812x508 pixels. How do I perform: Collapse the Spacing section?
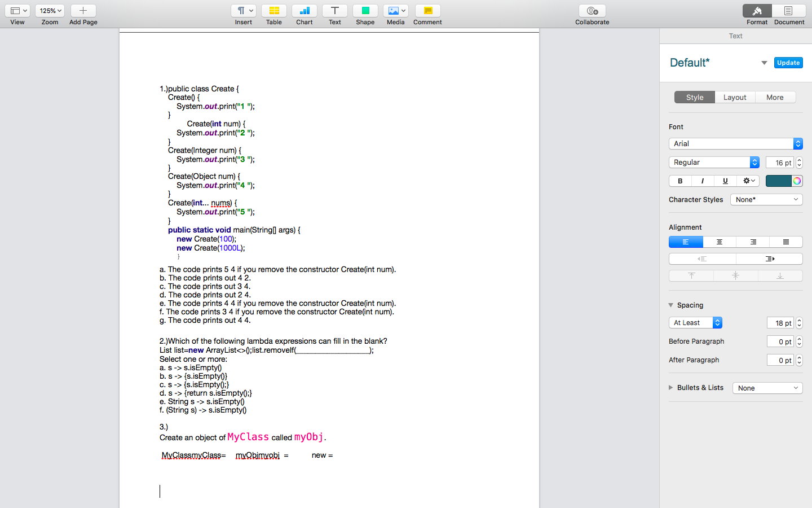click(x=671, y=305)
